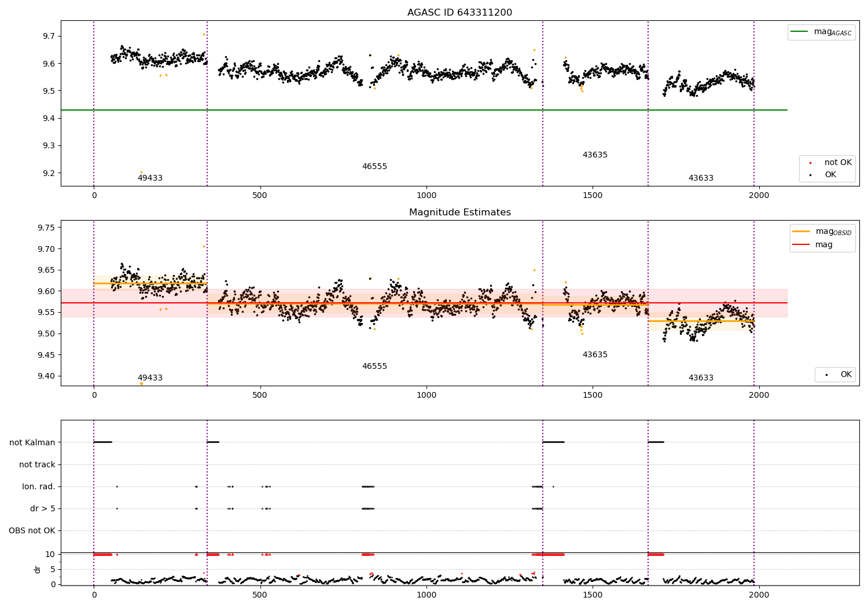Screen dimensions: 868x608
Task: Click the orange mag OBSID legend entry
Action: point(822,232)
